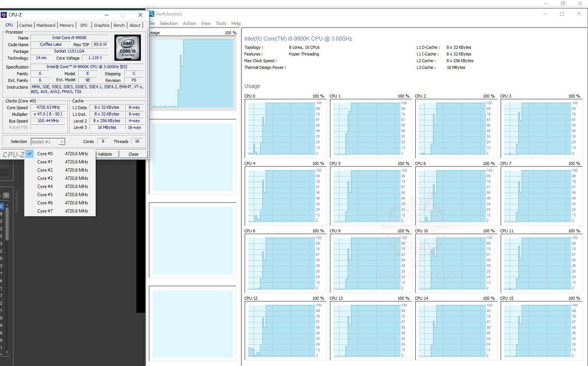Click the Multiplier value x 47.0
This screenshot has width=588, height=366.
click(48, 114)
